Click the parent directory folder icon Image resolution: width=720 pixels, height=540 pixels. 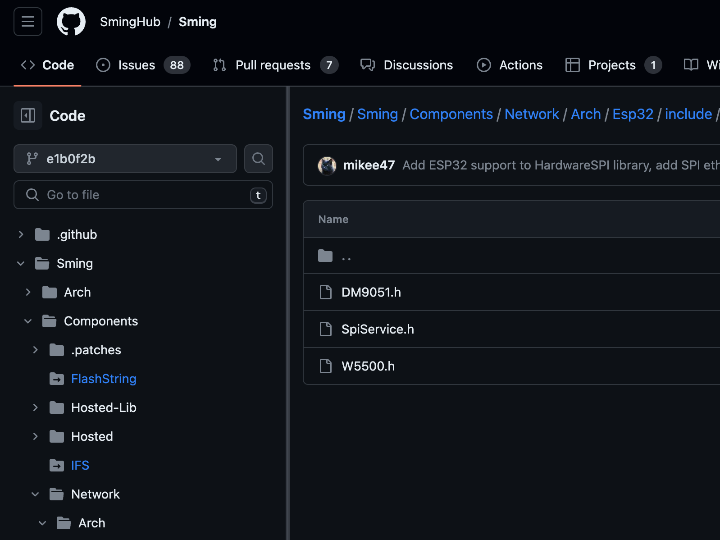(325, 256)
